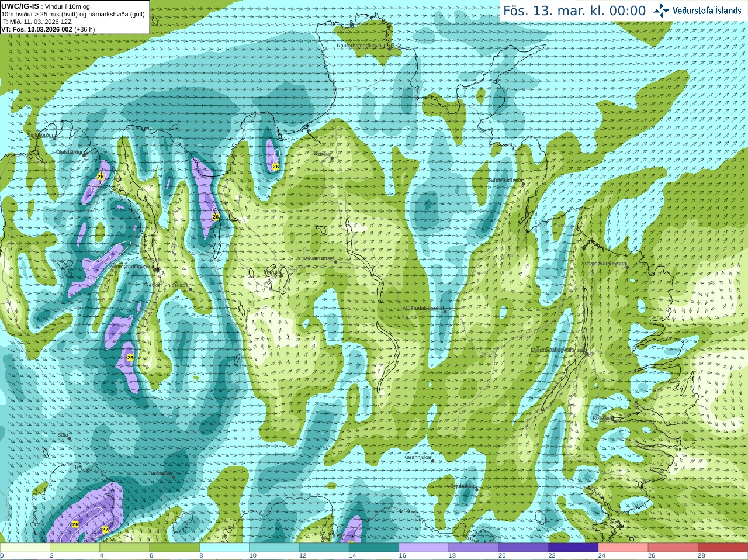Select the 26–28 m/s legend swatch
Screen dimensions: 748x560
pyautogui.click(x=673, y=548)
